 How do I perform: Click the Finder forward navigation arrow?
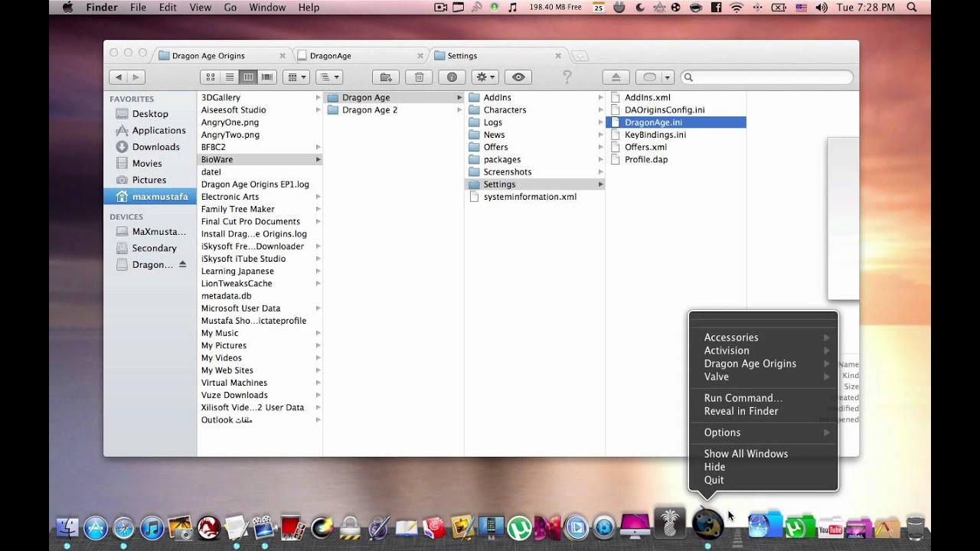pos(136,77)
